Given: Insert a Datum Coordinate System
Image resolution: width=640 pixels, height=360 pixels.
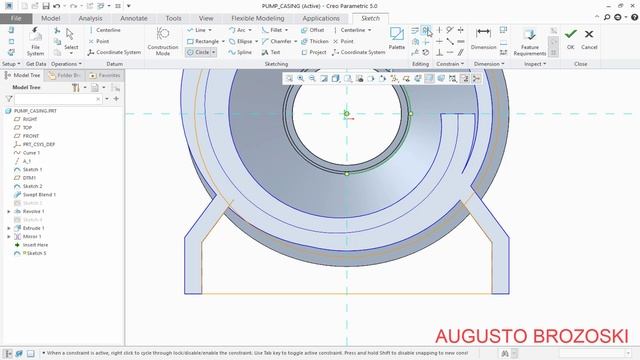Looking at the screenshot, I should point(114,52).
